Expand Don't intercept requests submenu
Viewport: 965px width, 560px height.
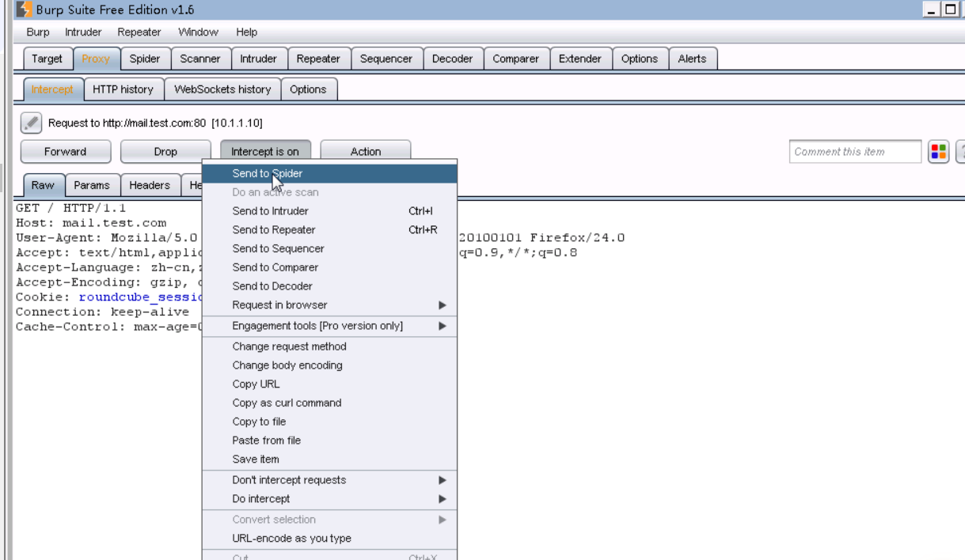[329, 480]
